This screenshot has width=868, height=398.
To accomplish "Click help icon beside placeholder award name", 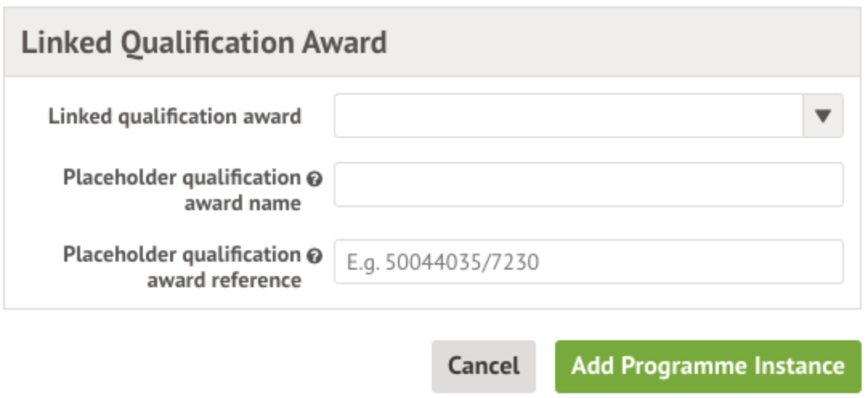I will [314, 178].
